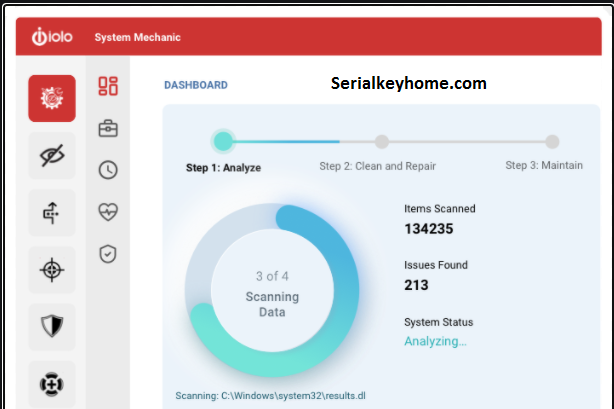Open the clock history icon

pos(108,170)
